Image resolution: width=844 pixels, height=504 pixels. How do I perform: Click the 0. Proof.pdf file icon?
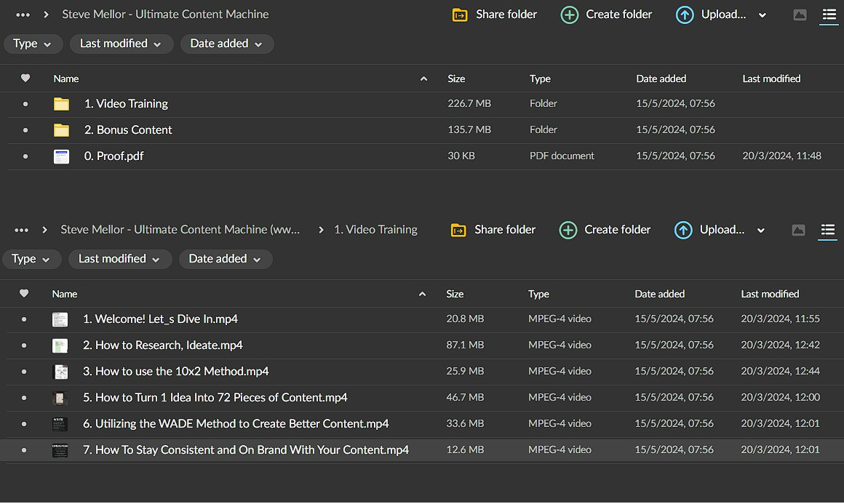pos(61,156)
